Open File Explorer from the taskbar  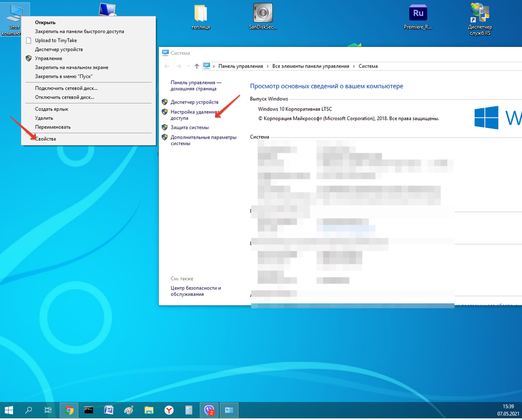pos(149,410)
